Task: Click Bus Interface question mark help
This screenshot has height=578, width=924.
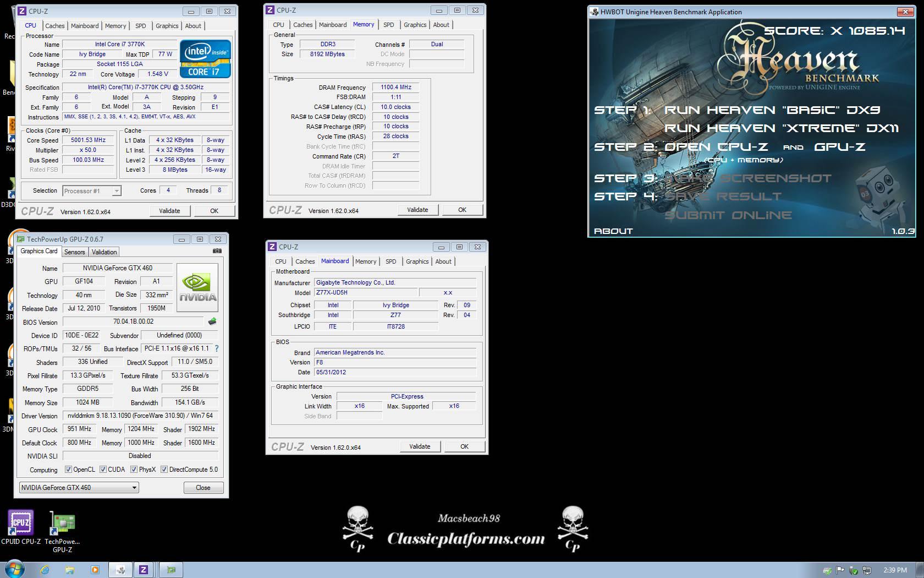Action: [x=216, y=348]
